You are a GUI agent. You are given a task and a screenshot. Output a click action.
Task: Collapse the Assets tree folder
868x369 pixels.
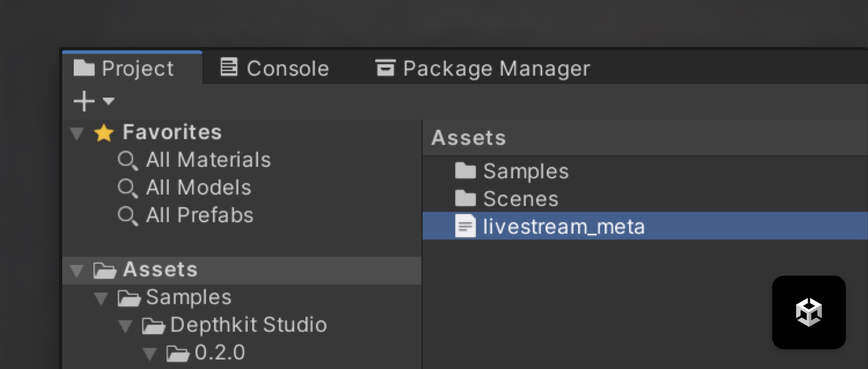point(77,271)
